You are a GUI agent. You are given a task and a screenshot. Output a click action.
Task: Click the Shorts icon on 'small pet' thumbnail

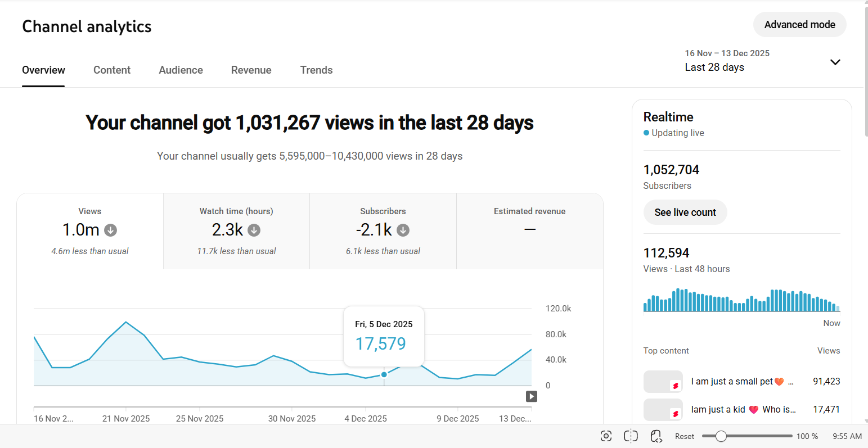click(x=675, y=386)
